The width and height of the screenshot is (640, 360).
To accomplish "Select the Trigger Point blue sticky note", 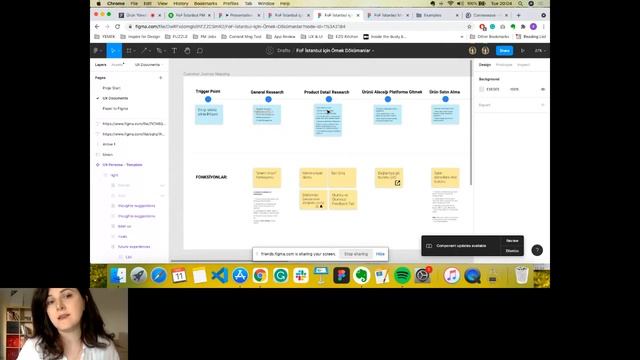I will click(209, 115).
